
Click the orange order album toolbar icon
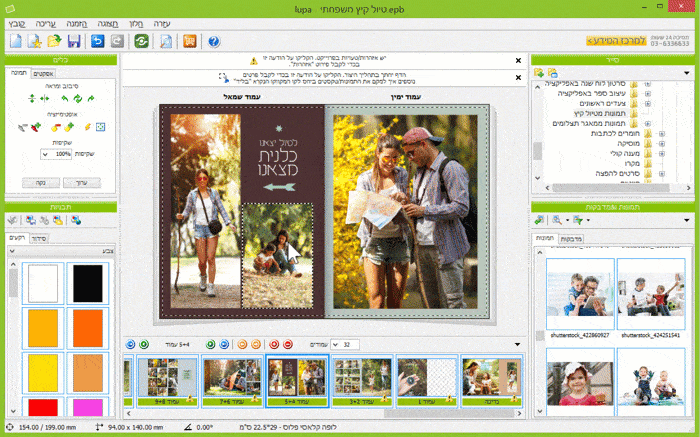click(x=190, y=41)
